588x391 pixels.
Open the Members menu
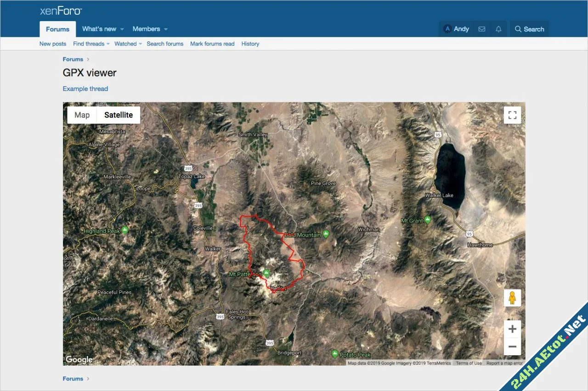pos(147,28)
